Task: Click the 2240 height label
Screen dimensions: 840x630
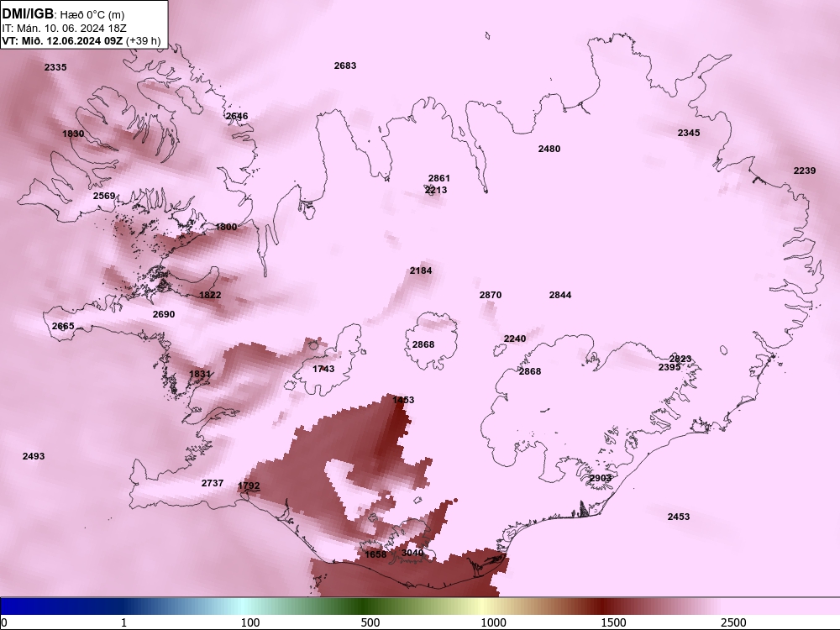Action: [x=515, y=339]
